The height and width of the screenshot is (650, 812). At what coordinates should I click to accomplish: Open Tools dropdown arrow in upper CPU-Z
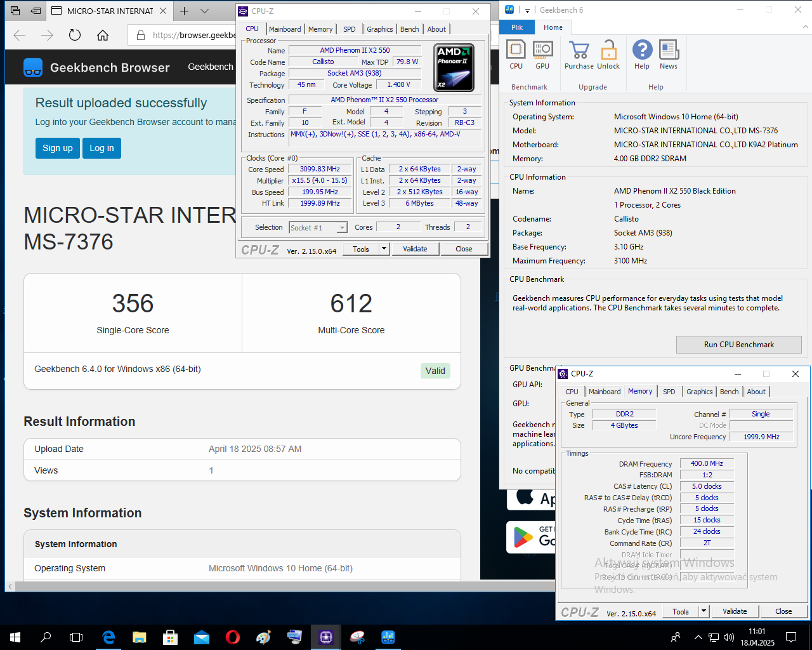click(384, 249)
